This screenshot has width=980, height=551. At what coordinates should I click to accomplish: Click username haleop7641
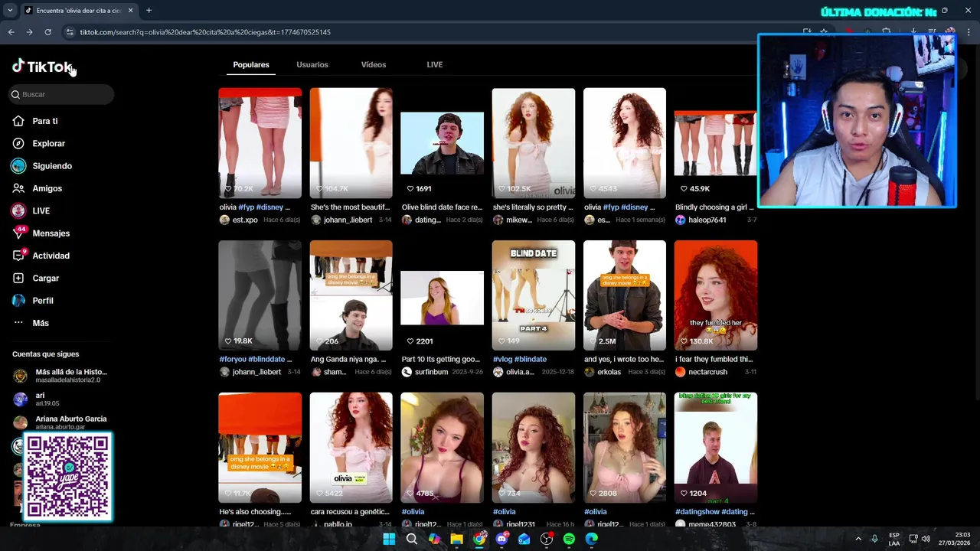click(707, 220)
